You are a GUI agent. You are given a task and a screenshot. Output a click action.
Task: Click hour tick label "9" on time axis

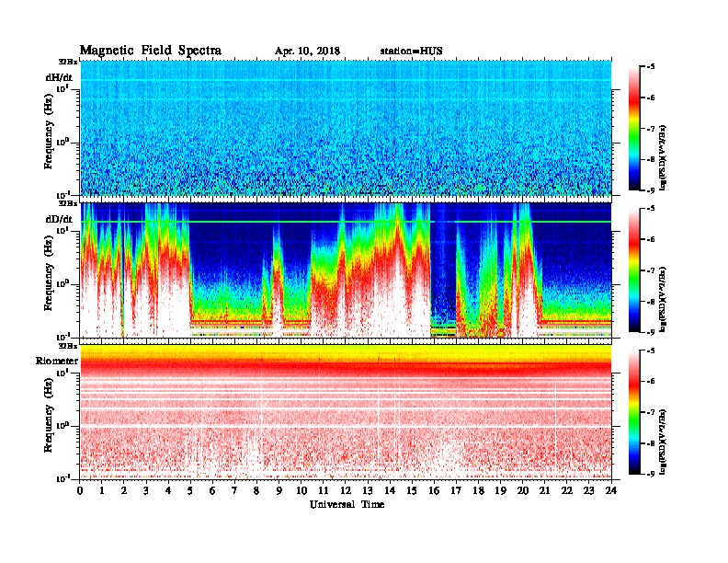tap(279, 490)
